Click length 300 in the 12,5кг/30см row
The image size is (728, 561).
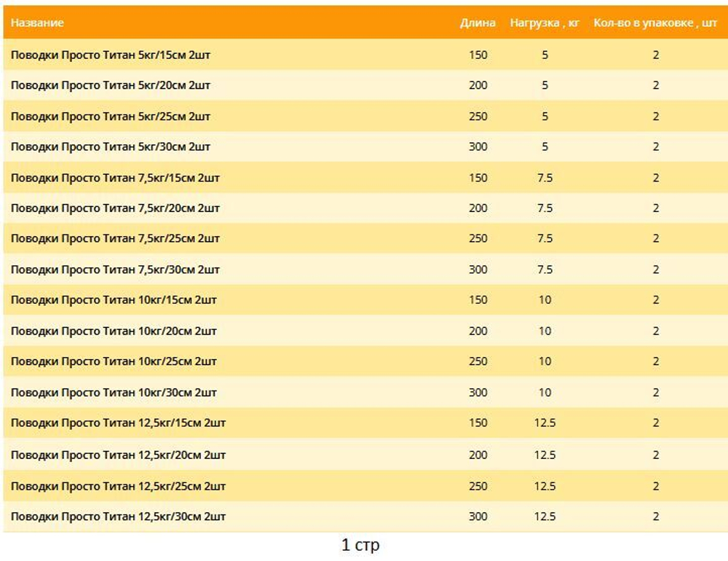[x=478, y=517]
